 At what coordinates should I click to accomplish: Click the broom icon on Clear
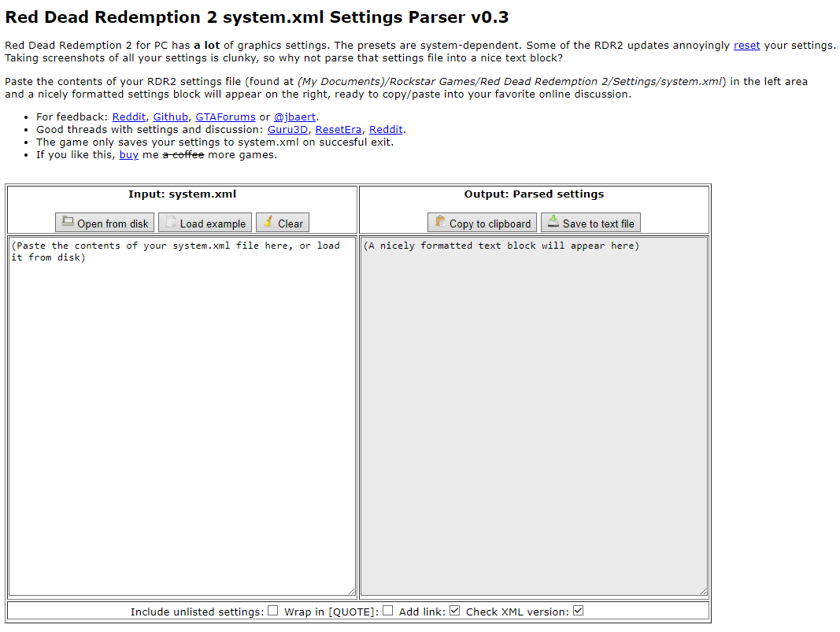(268, 221)
